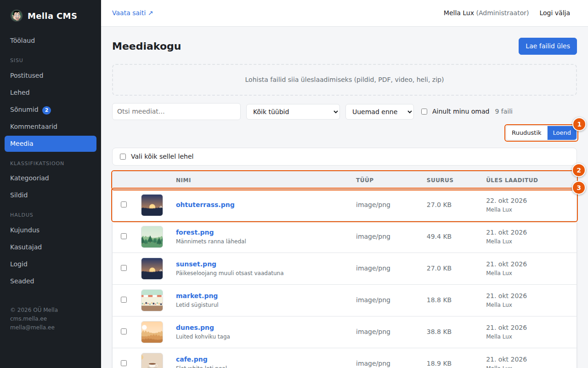Click the ohtuterrass.png thumbnail
588x368 pixels.
pos(152,205)
